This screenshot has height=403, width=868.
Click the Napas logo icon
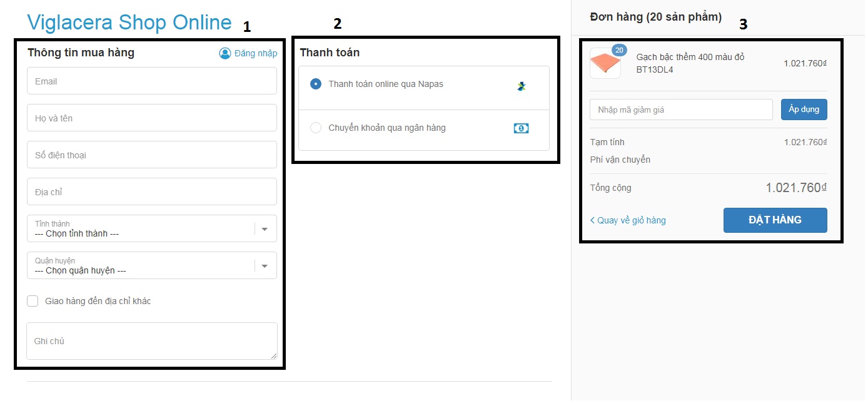click(522, 86)
